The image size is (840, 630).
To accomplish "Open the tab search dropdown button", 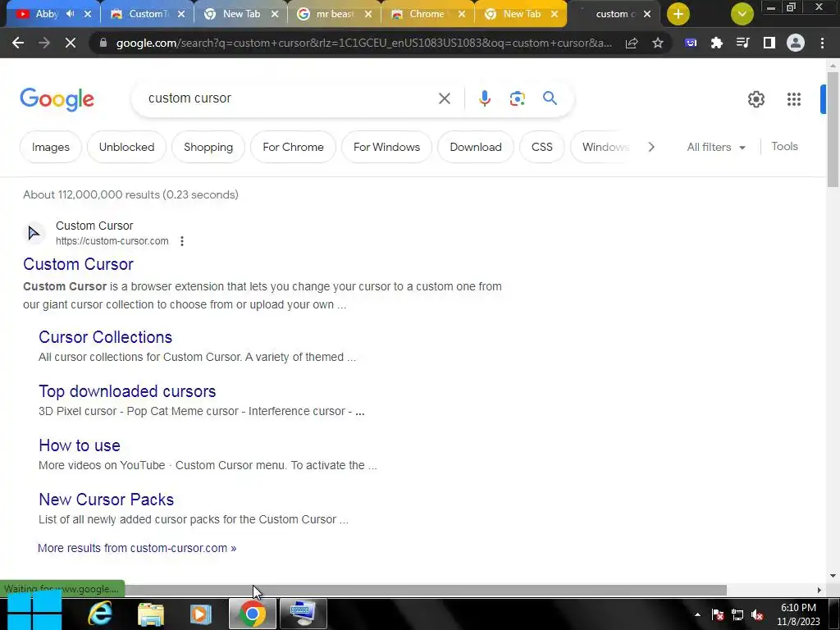I will [x=742, y=14].
